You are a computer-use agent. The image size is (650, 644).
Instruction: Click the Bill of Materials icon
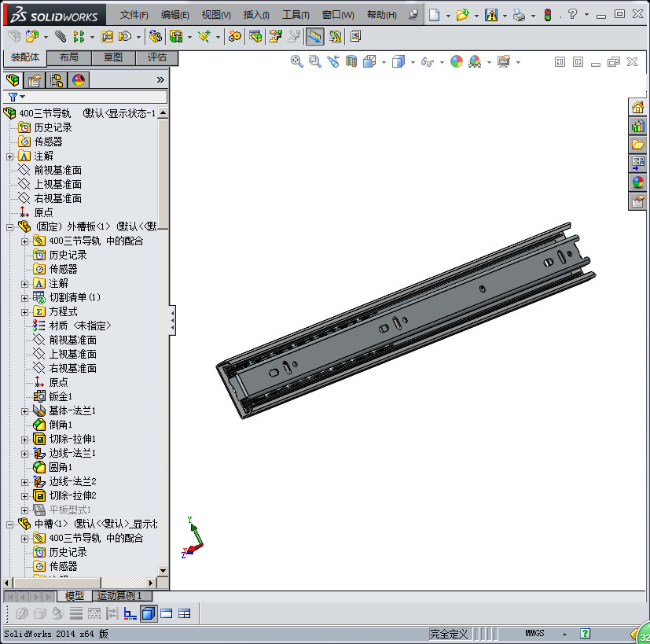pyautogui.click(x=255, y=36)
